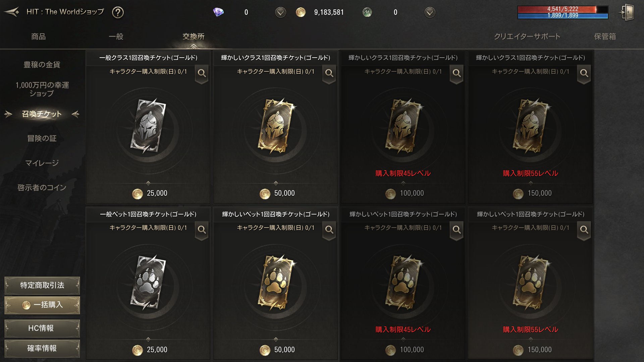Click the 特定商取引法 button
Viewport: 644px width, 362px height.
42,285
